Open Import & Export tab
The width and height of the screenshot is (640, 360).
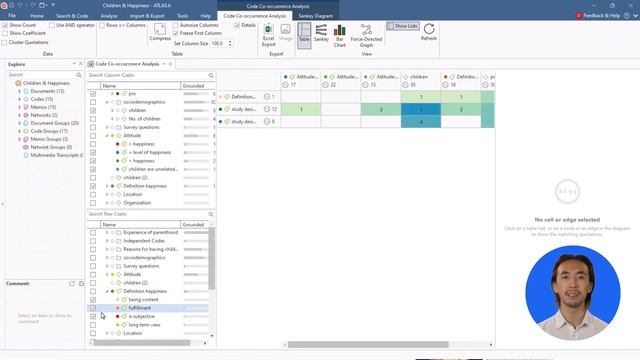click(147, 16)
